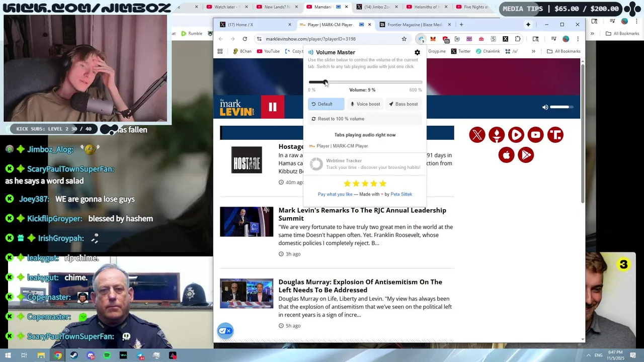Open the Chrome three-dot menu
This screenshot has width=644, height=362.
(578, 39)
